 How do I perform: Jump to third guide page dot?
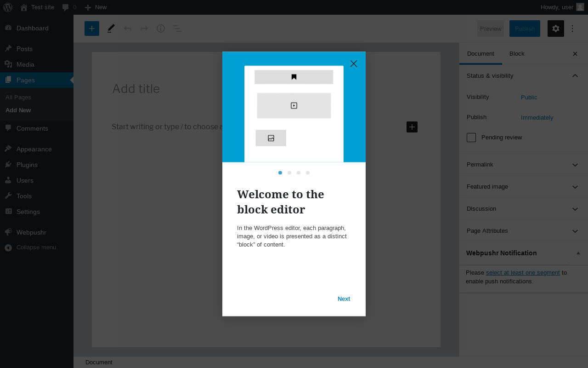pyautogui.click(x=299, y=173)
